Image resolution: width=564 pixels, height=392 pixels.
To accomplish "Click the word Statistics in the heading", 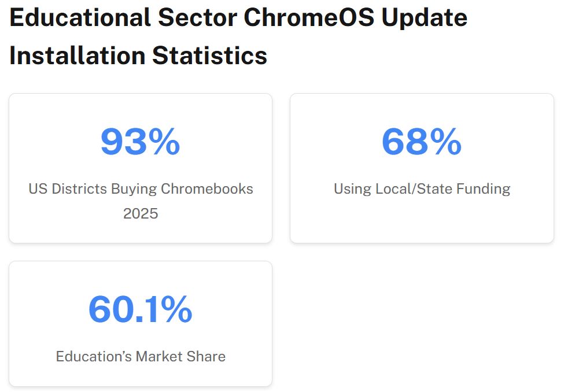I will coord(209,56).
